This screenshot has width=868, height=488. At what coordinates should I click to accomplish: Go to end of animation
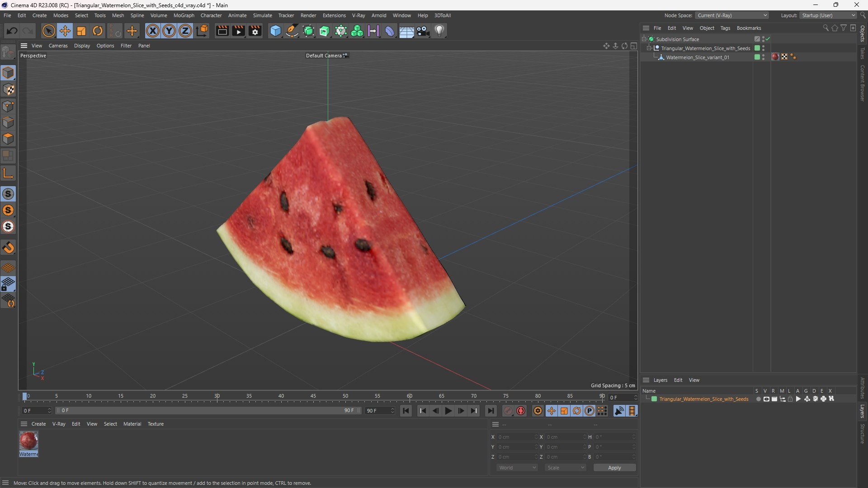(491, 411)
